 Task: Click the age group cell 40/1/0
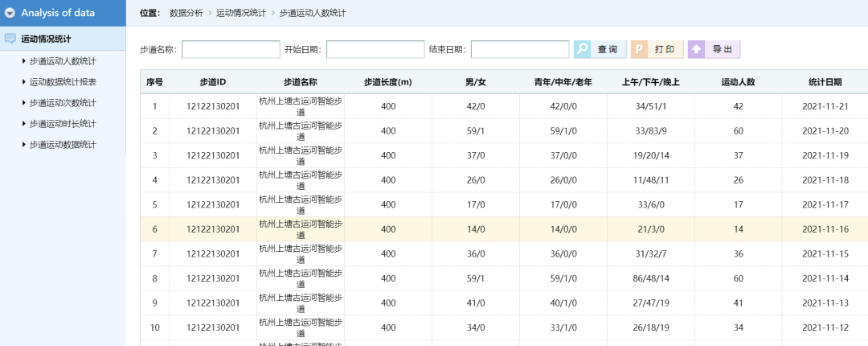click(563, 303)
